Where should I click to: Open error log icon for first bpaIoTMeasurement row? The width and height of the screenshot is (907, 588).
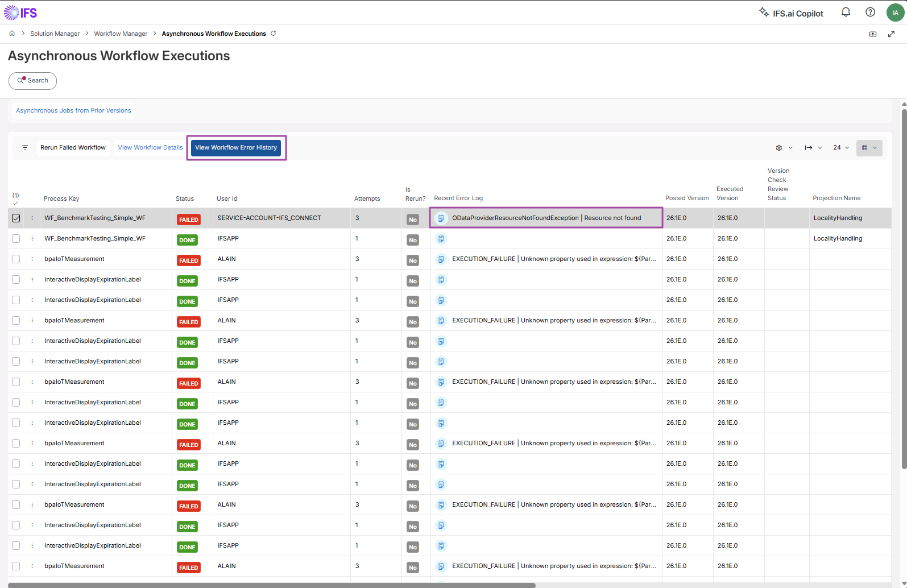click(x=441, y=259)
